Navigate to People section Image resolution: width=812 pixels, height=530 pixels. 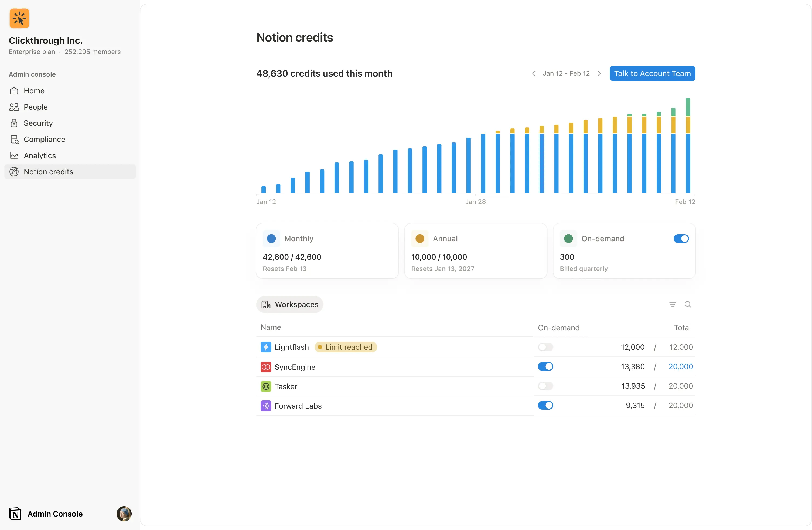pyautogui.click(x=70, y=107)
